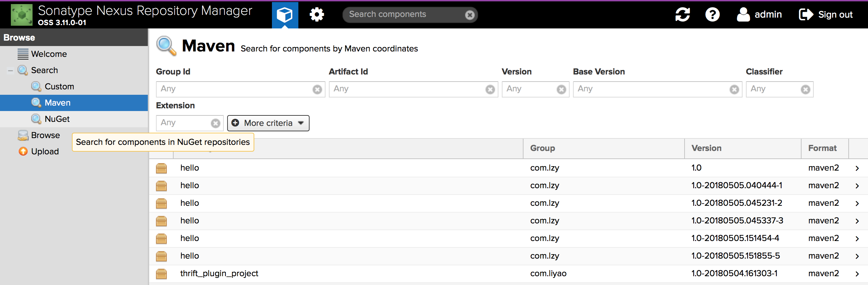Viewport: 868px width, 285px height.
Task: Open NuGet search in sidebar
Action: pos(57,119)
